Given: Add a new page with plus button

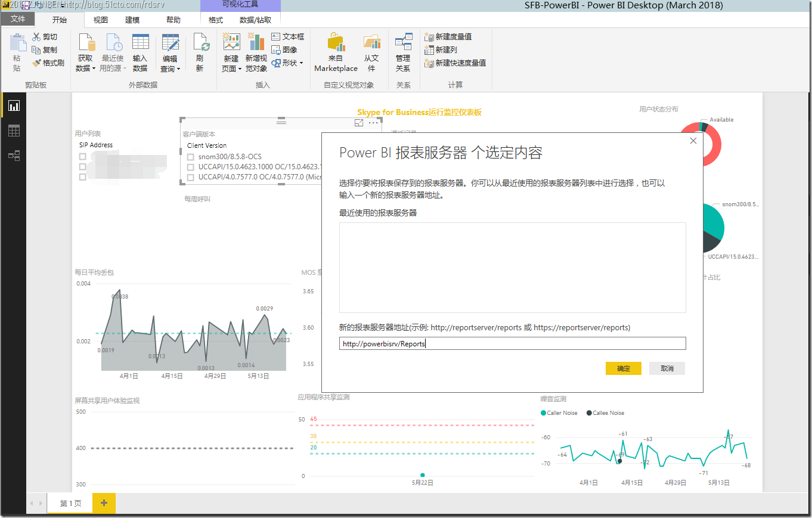Looking at the screenshot, I should 104,503.
